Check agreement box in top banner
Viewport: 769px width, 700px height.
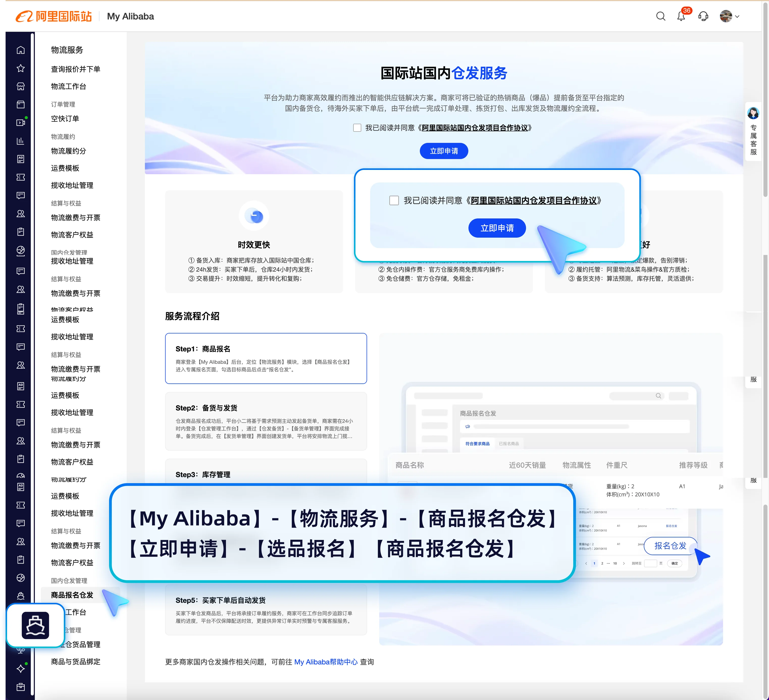point(357,128)
